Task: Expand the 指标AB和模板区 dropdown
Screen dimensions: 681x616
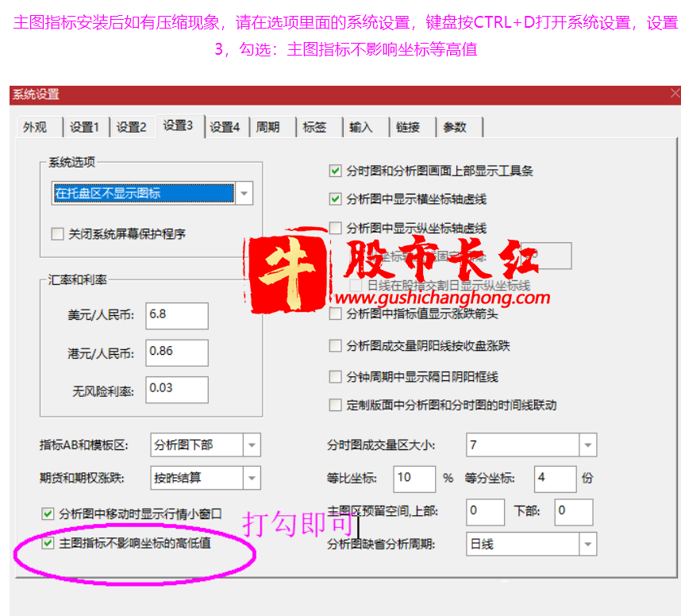Action: (252, 445)
